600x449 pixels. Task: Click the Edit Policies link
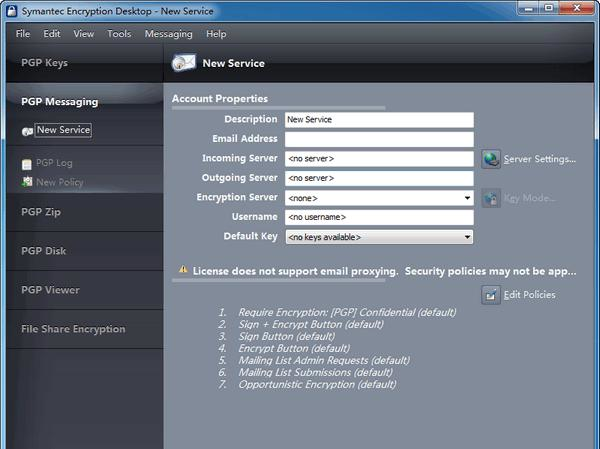(x=530, y=295)
